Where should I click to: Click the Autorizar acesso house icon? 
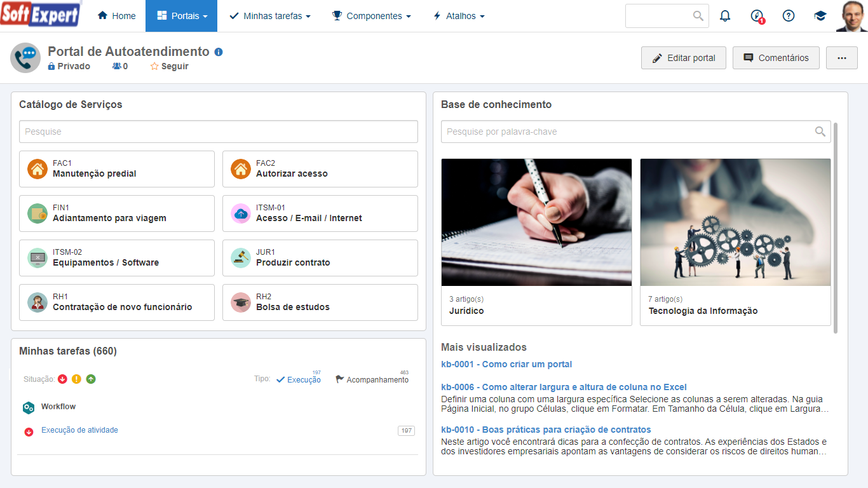[x=241, y=169]
